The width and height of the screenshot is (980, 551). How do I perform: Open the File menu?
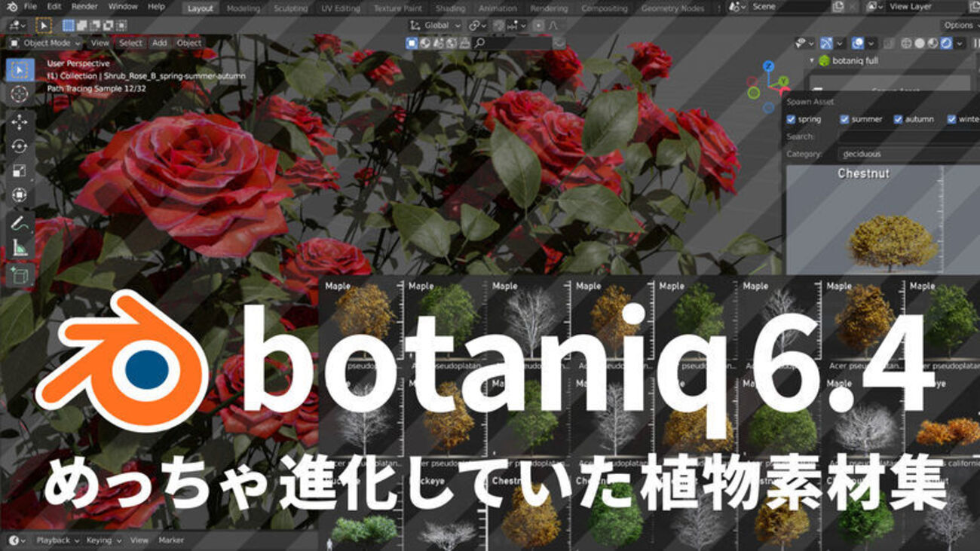[30, 7]
